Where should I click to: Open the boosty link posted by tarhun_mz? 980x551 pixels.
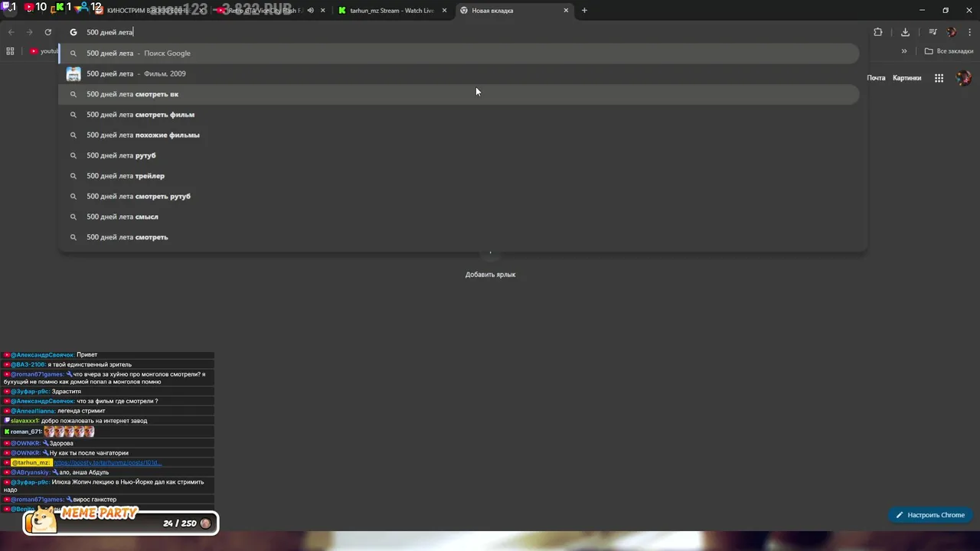point(106,463)
